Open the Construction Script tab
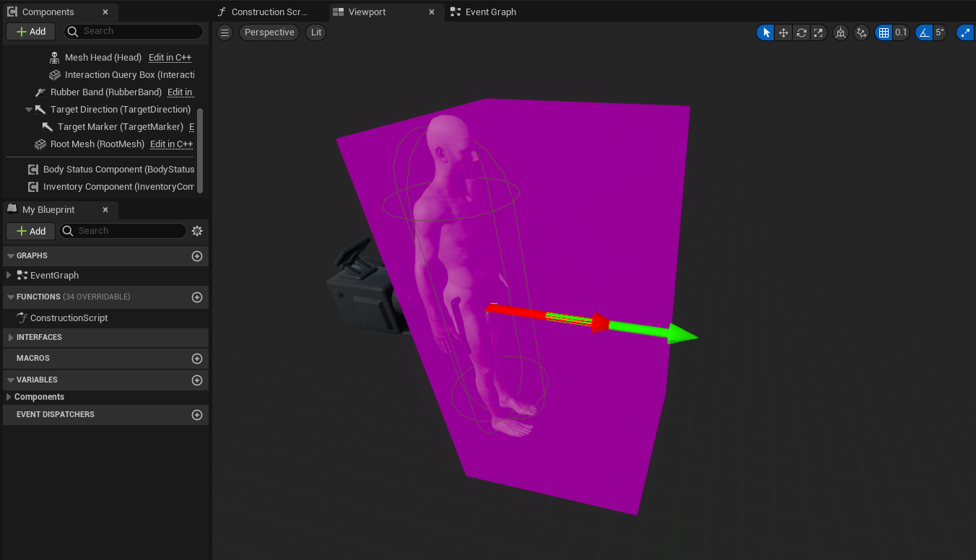 [269, 12]
